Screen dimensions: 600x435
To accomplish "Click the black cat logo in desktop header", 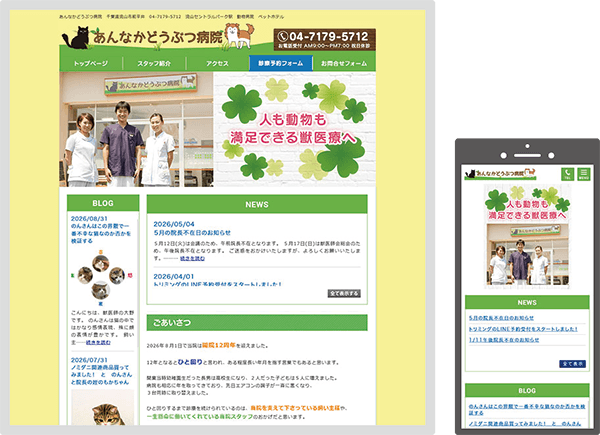I will (x=77, y=37).
